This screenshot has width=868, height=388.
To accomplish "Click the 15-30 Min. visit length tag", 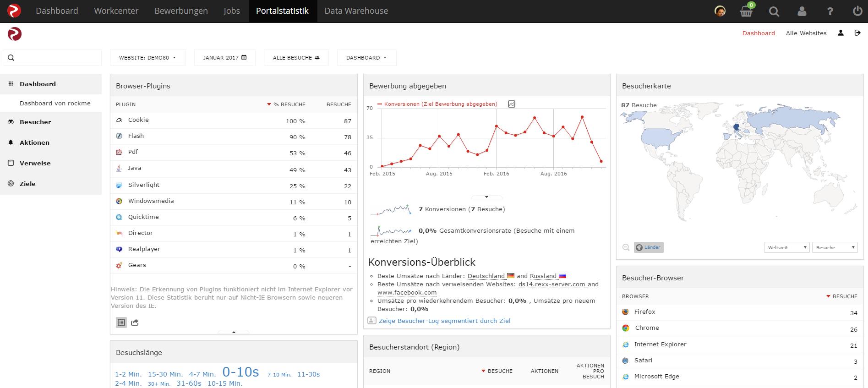I will click(165, 374).
